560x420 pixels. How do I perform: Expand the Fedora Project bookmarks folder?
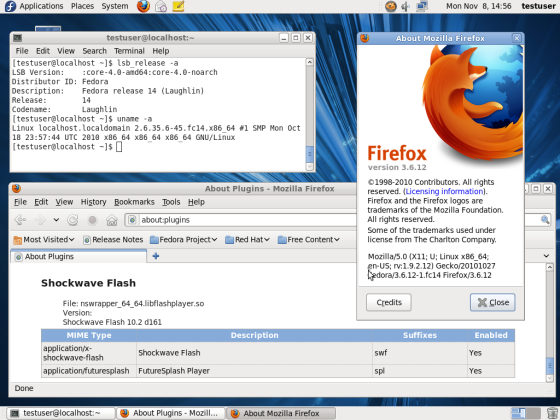(x=183, y=240)
